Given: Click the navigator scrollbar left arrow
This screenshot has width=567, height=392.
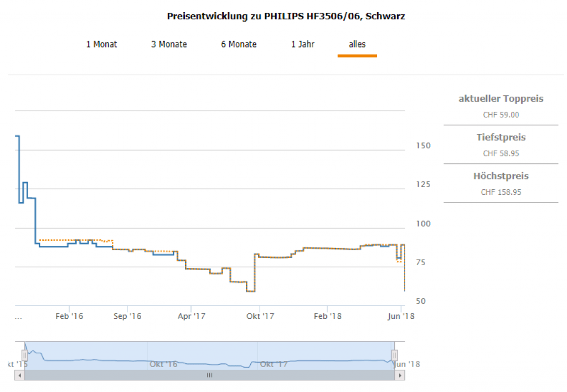Looking at the screenshot, I should (20, 375).
